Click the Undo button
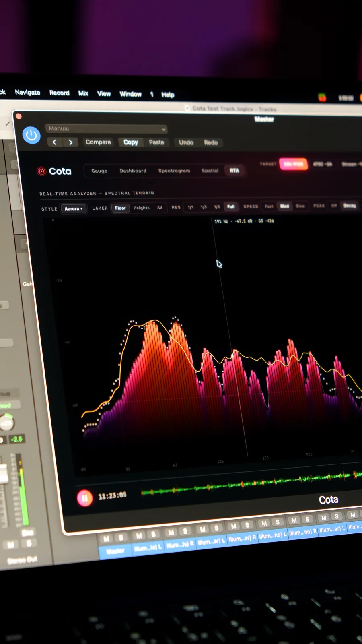The width and height of the screenshot is (362, 644). pyautogui.click(x=186, y=142)
